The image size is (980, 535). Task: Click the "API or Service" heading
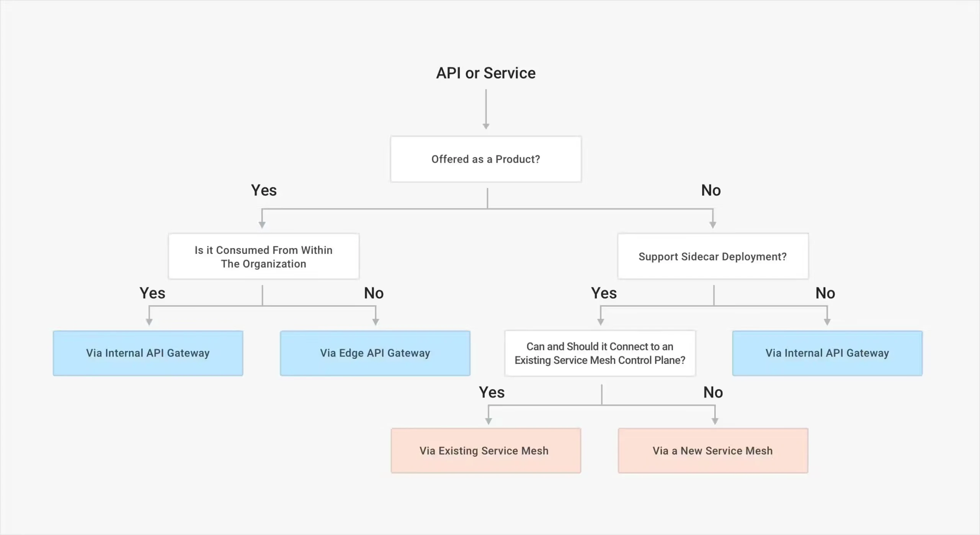[x=486, y=73]
